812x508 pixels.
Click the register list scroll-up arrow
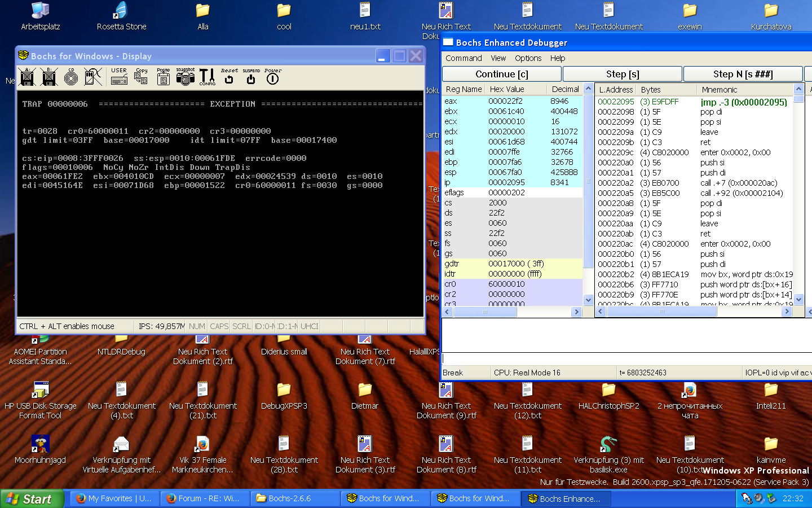(x=588, y=89)
